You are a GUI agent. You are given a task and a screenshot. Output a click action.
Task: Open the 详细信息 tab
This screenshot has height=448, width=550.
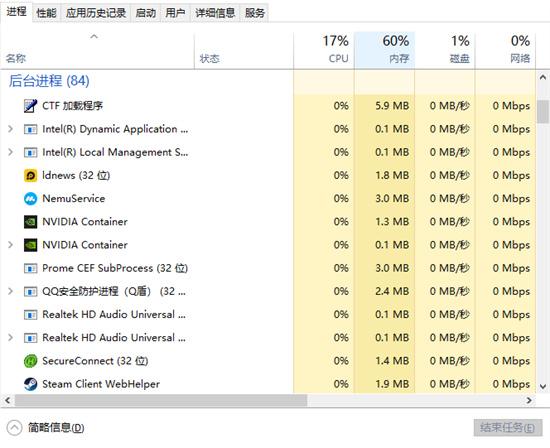click(215, 13)
